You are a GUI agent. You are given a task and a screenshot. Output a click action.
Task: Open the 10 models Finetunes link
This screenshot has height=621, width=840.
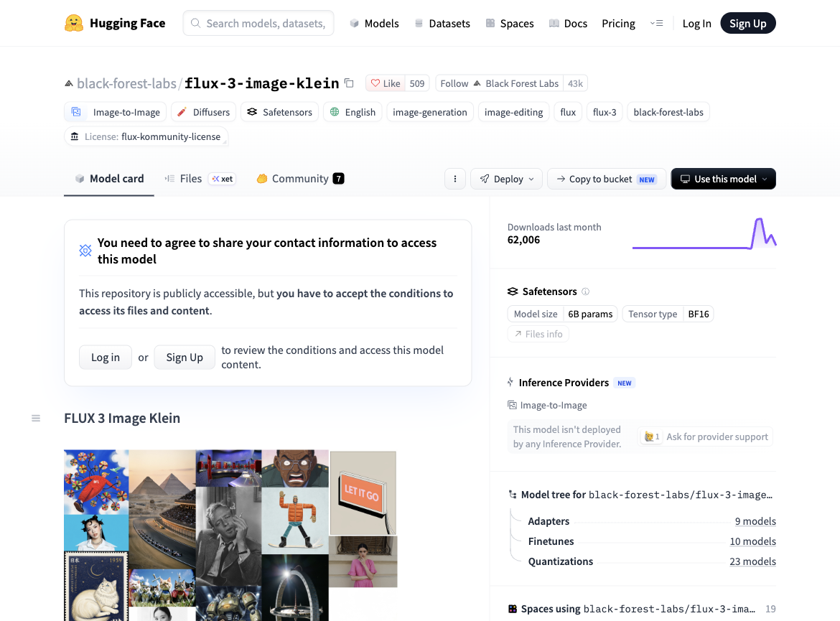click(x=752, y=541)
